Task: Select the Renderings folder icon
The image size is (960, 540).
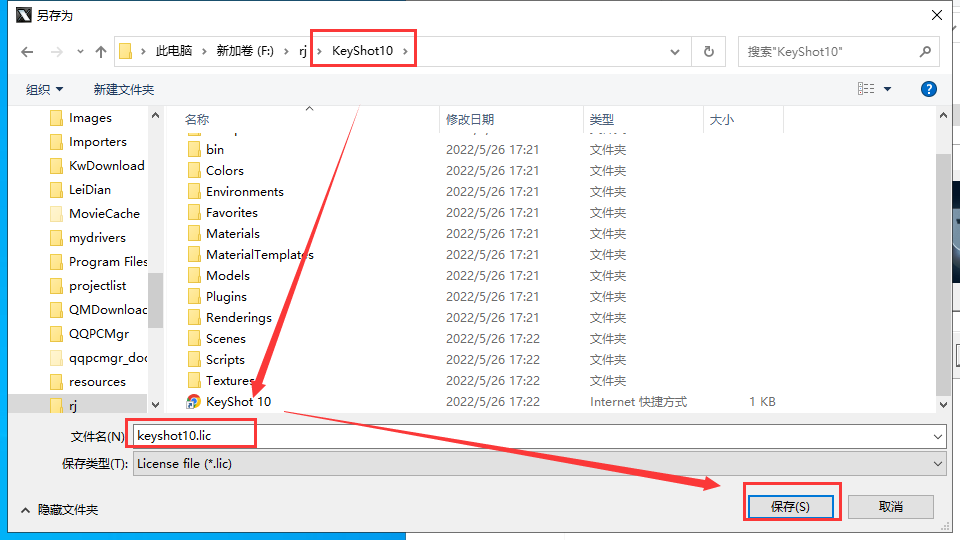Action: point(194,317)
